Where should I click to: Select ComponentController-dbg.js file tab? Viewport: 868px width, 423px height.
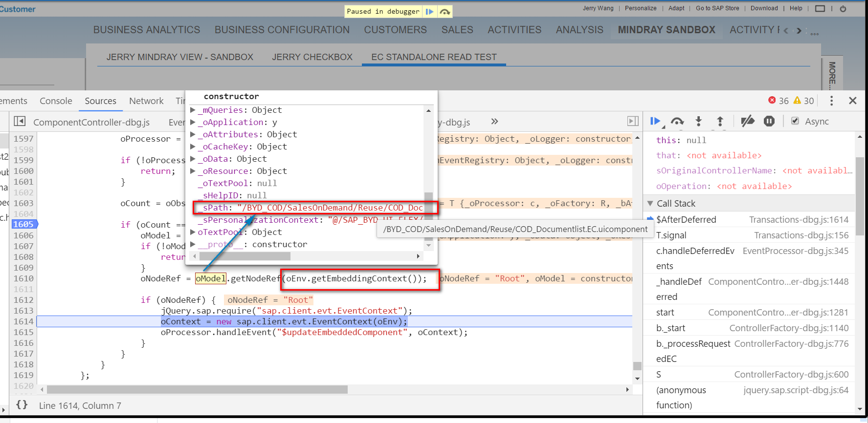coord(91,122)
